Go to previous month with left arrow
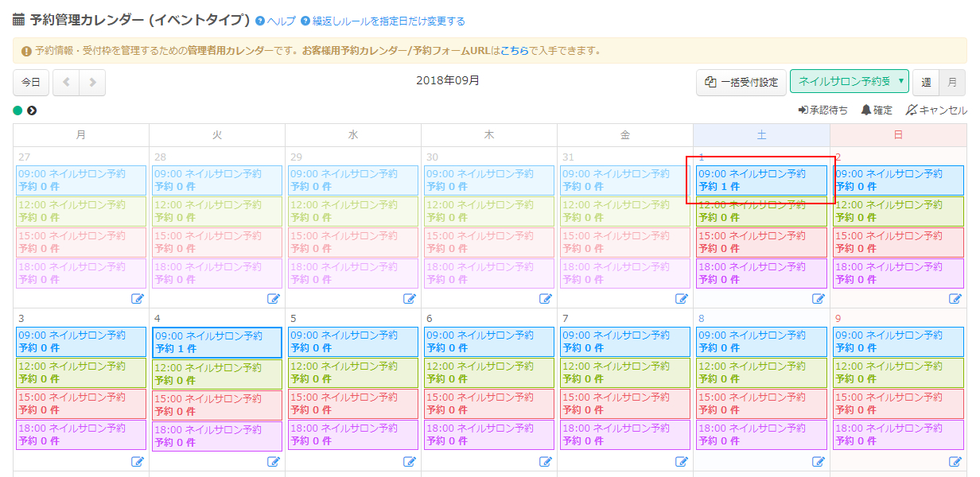The image size is (980, 477). (66, 83)
